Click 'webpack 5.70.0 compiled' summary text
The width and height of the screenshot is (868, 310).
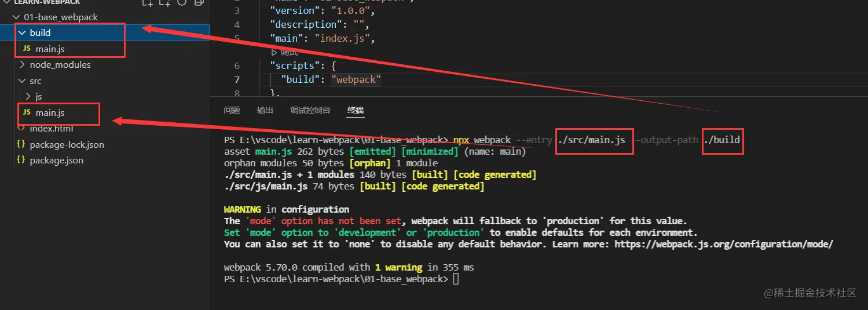284,267
